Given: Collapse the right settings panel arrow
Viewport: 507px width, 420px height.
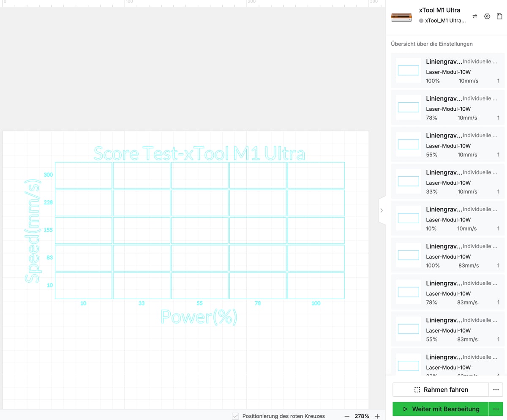Looking at the screenshot, I should pos(382,210).
